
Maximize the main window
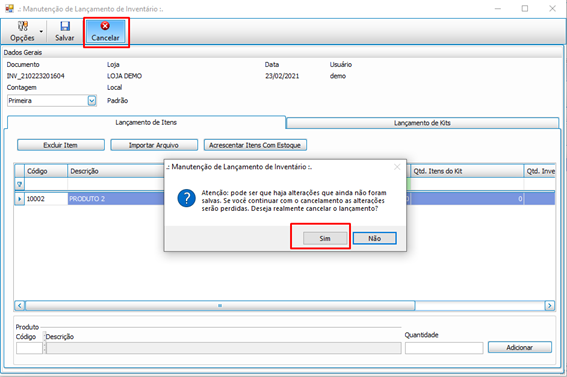[x=525, y=8]
